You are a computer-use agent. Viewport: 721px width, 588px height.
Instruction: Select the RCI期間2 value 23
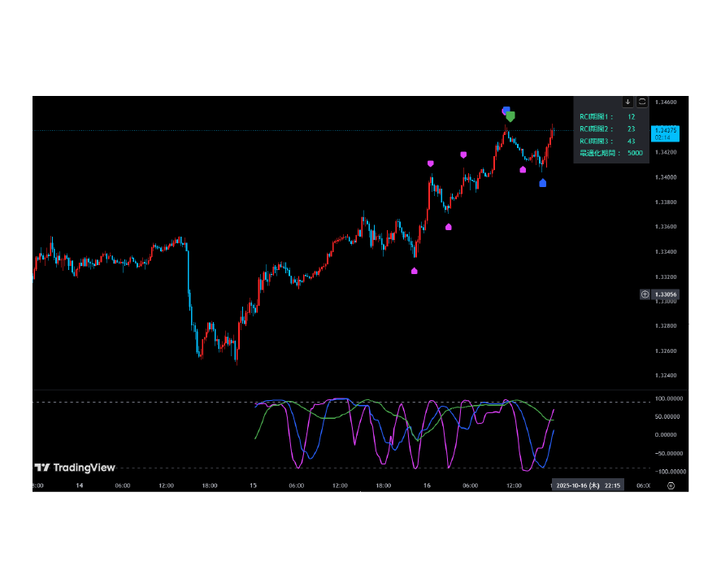[x=631, y=129]
